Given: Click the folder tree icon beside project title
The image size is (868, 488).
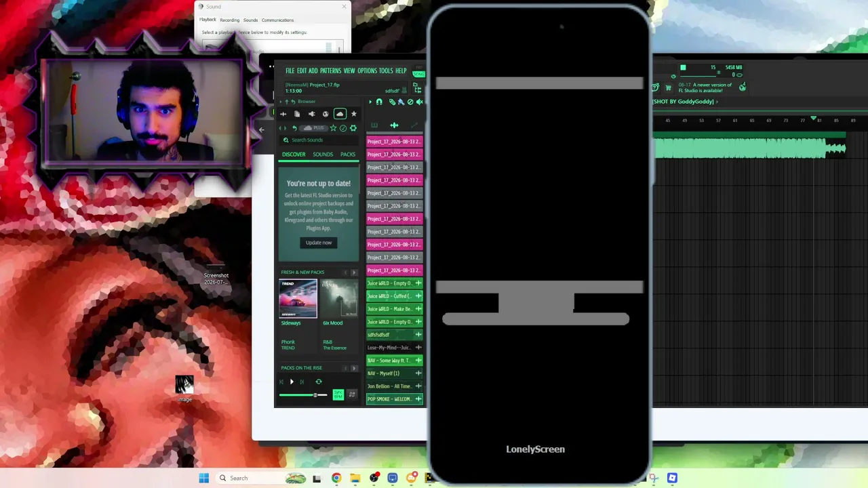Looking at the screenshot, I should click(417, 89).
